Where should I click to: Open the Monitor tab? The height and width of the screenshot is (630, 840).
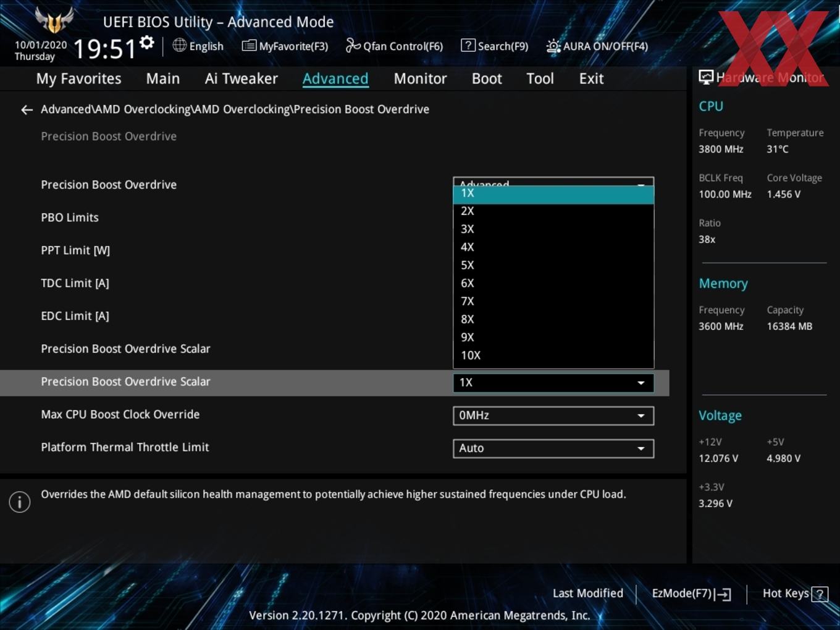click(420, 78)
